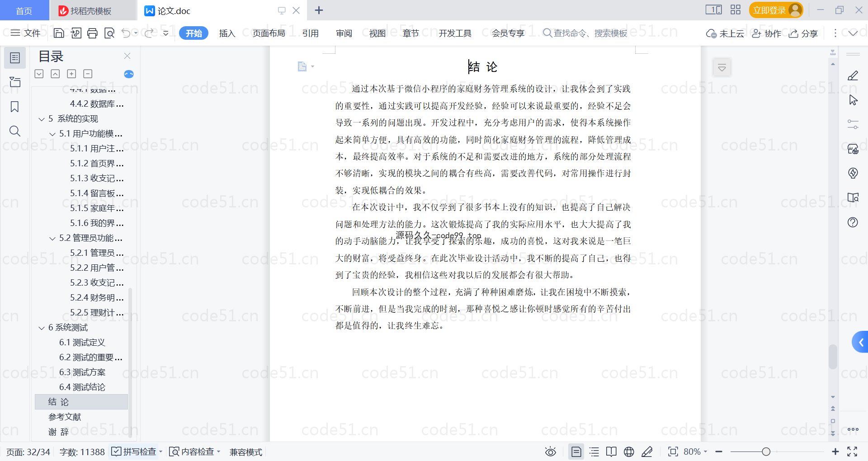
Task: Click the 未上云 cloud status button
Action: click(725, 33)
